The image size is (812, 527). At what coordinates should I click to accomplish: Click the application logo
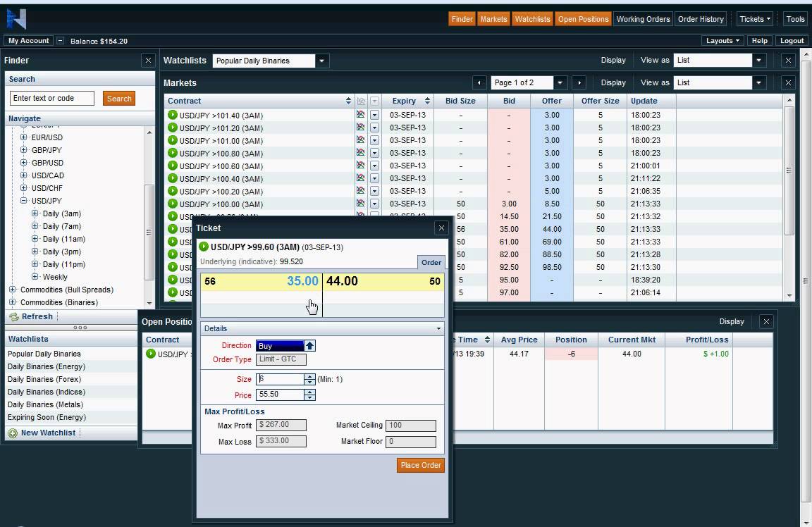click(16, 18)
